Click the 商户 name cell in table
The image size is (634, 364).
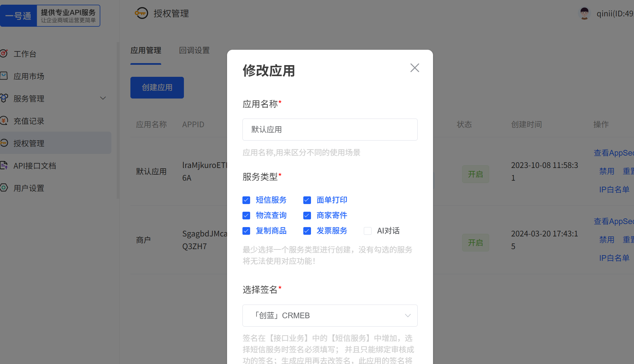tap(143, 240)
